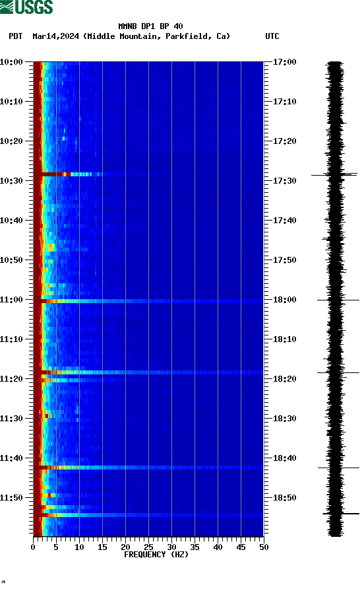The image size is (364, 589).
Task: Click the "18:50" UTC time label
Action: [x=284, y=498]
